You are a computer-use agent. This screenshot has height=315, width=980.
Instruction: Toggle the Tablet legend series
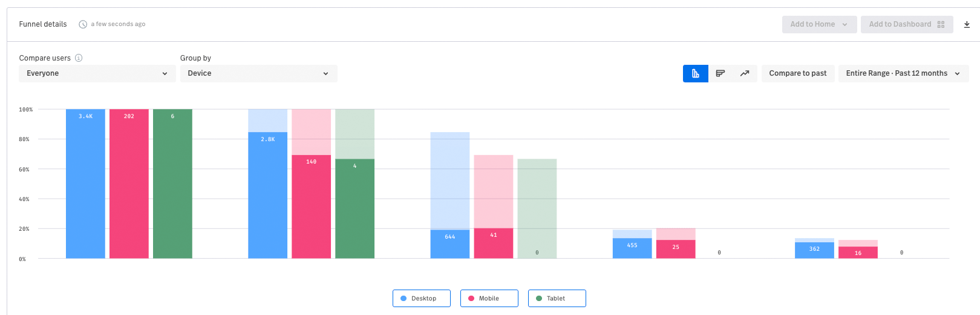tap(557, 299)
